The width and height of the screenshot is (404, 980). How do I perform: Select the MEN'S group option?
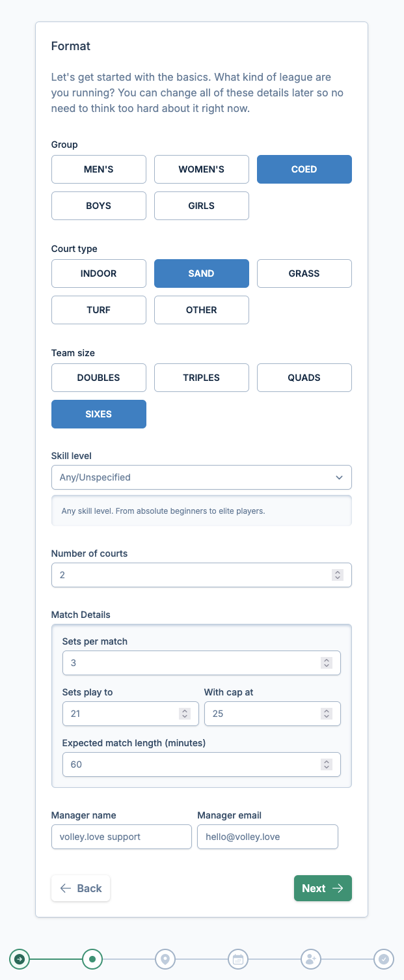(98, 169)
